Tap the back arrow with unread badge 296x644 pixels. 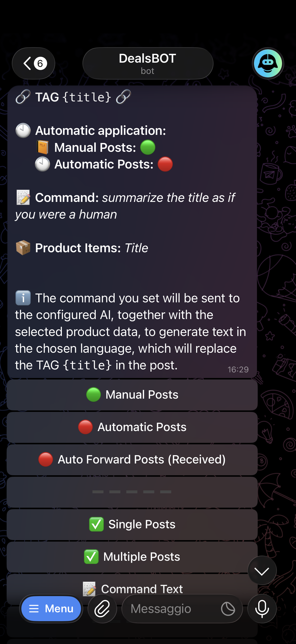click(33, 64)
